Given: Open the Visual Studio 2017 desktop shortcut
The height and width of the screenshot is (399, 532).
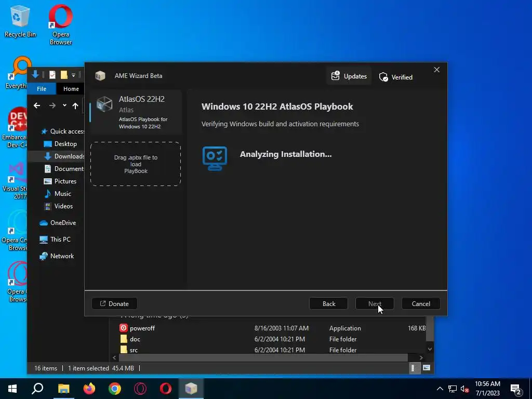Looking at the screenshot, I should coord(15,181).
